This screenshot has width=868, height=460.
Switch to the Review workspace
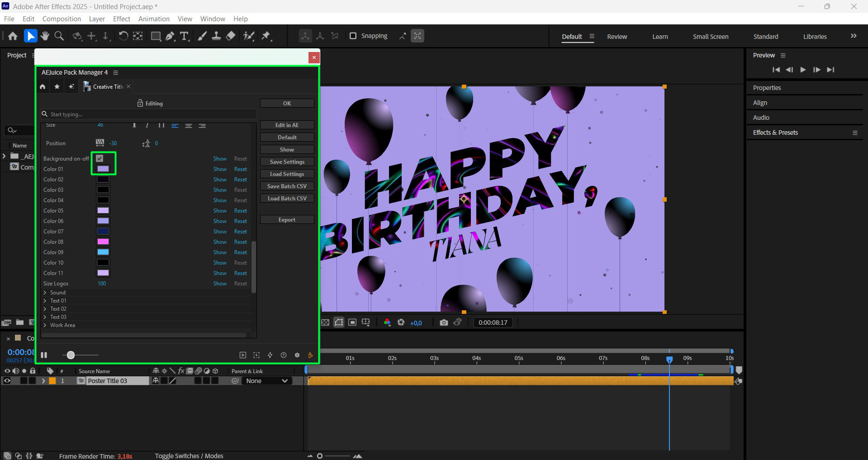617,37
